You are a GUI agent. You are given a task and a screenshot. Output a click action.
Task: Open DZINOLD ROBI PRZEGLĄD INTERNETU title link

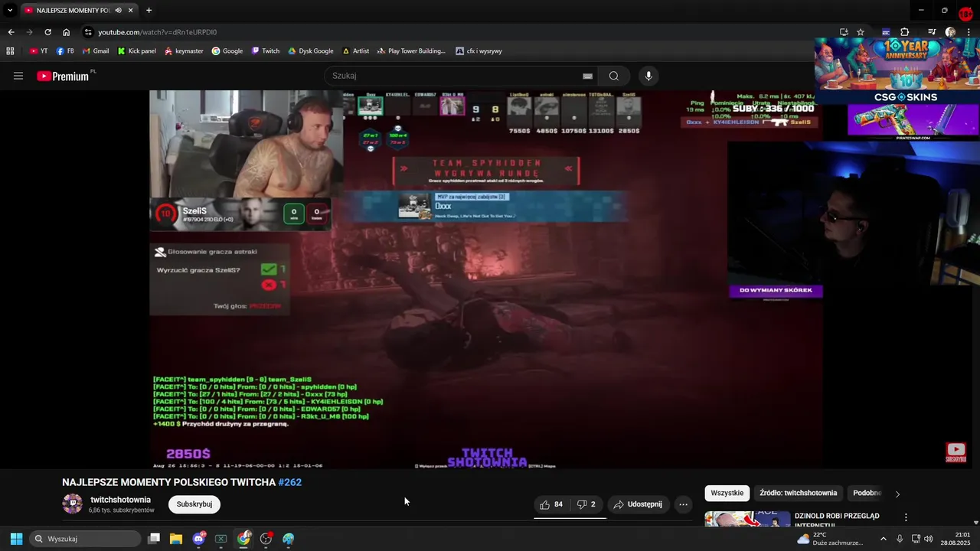click(837, 520)
